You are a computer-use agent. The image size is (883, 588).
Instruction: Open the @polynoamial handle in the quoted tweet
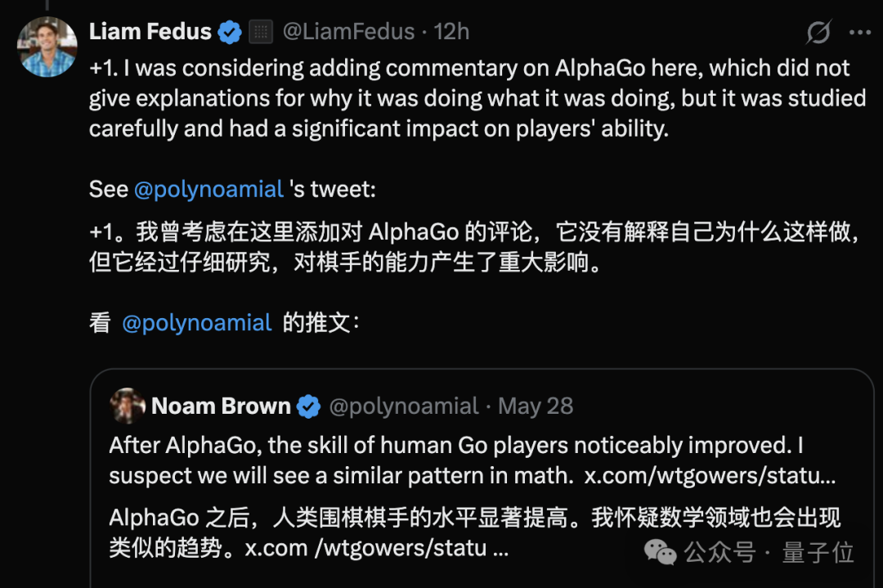pyautogui.click(x=404, y=406)
